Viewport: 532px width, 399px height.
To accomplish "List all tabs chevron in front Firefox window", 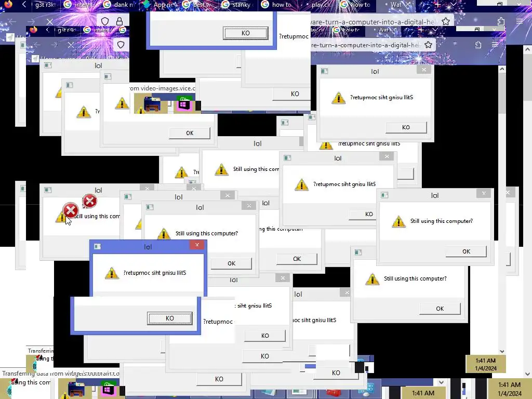I will pos(453,5).
